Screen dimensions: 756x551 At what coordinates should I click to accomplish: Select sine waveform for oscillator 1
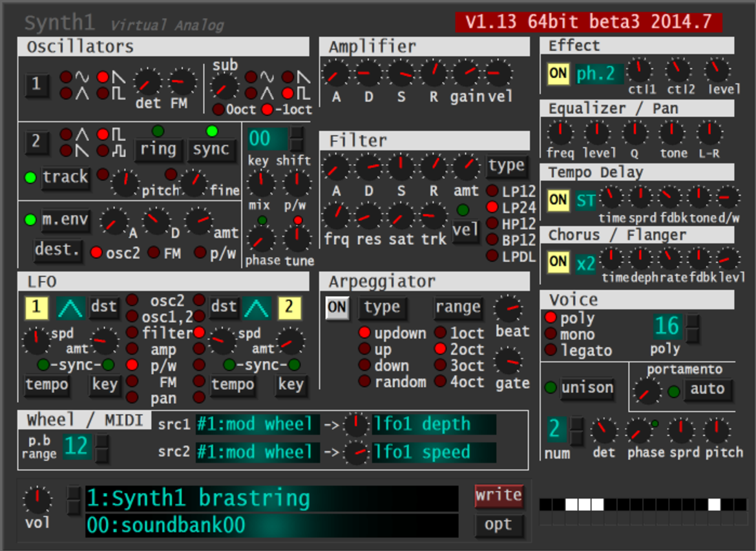(66, 77)
